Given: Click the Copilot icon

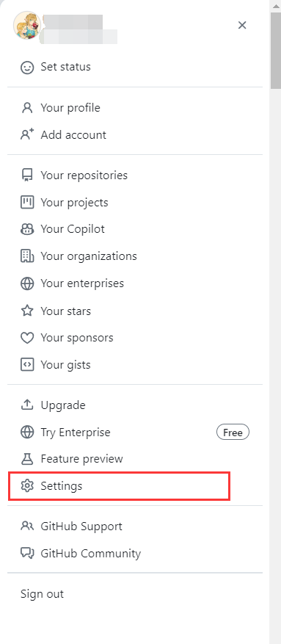Looking at the screenshot, I should 27,229.
